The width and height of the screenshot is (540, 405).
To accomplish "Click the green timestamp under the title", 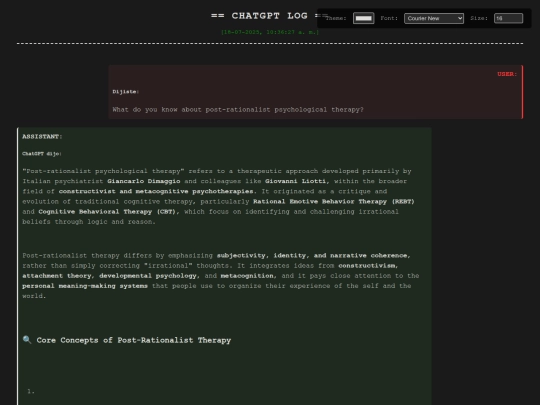I will pyautogui.click(x=270, y=32).
